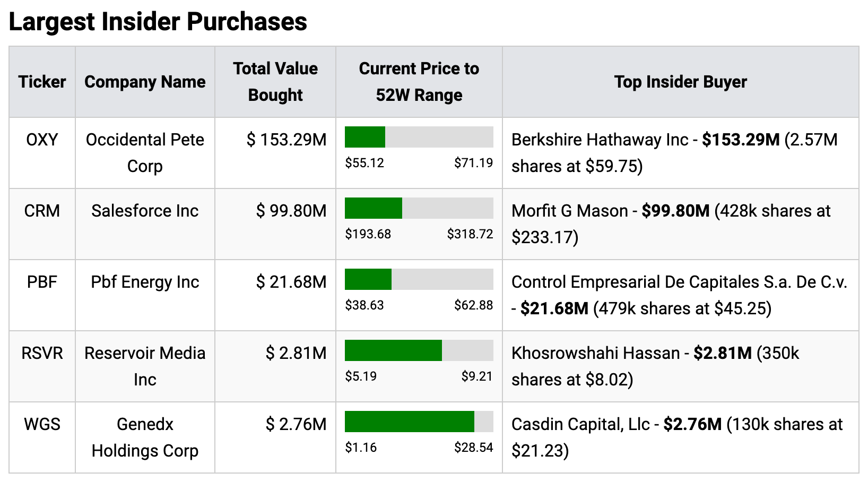
Task: Click the Top Insider Buyer column header
Action: 681,82
